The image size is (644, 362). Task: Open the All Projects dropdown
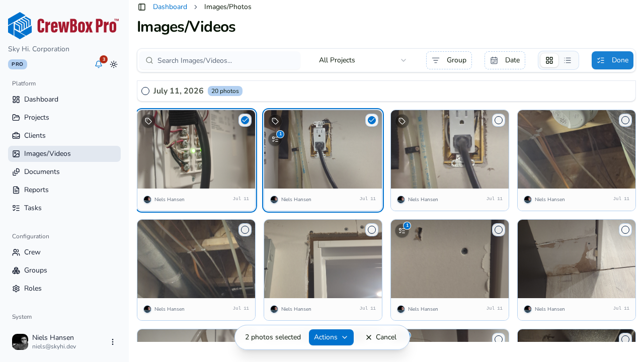(362, 60)
